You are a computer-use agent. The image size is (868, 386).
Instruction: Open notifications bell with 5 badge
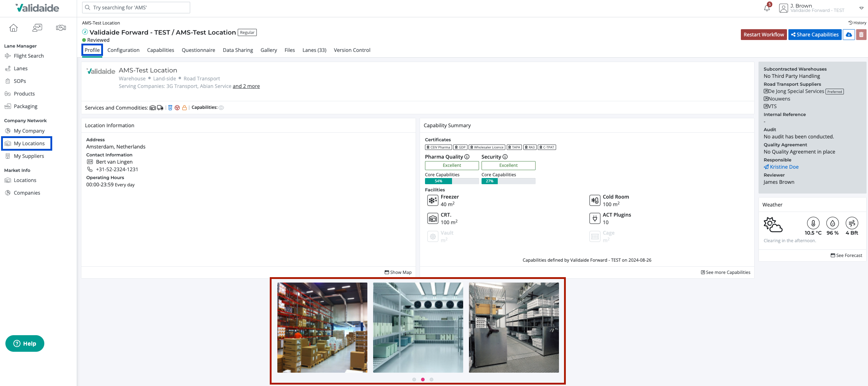pyautogui.click(x=767, y=8)
